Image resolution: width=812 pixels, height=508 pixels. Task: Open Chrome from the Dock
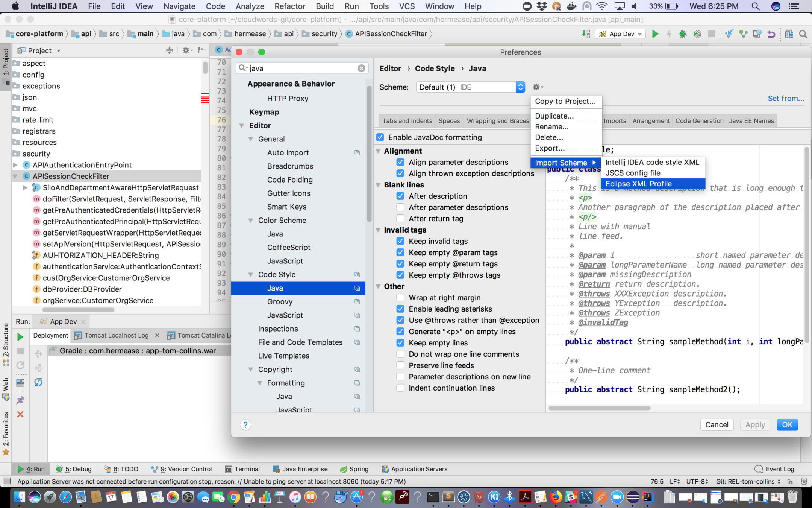[233, 497]
